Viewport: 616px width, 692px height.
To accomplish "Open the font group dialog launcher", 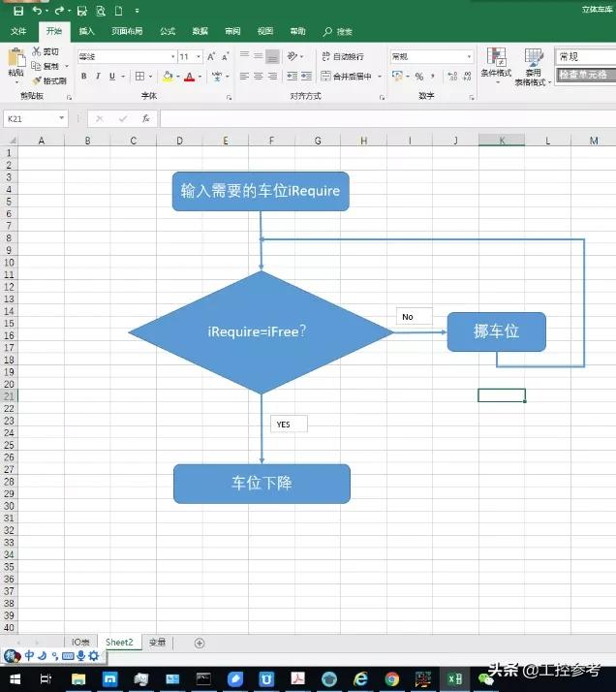I will pos(229,97).
